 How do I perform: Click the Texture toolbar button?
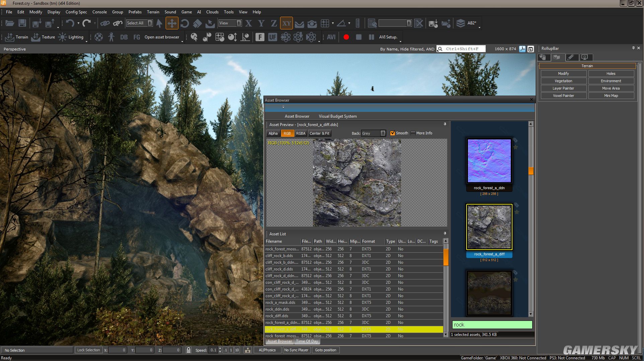(43, 37)
